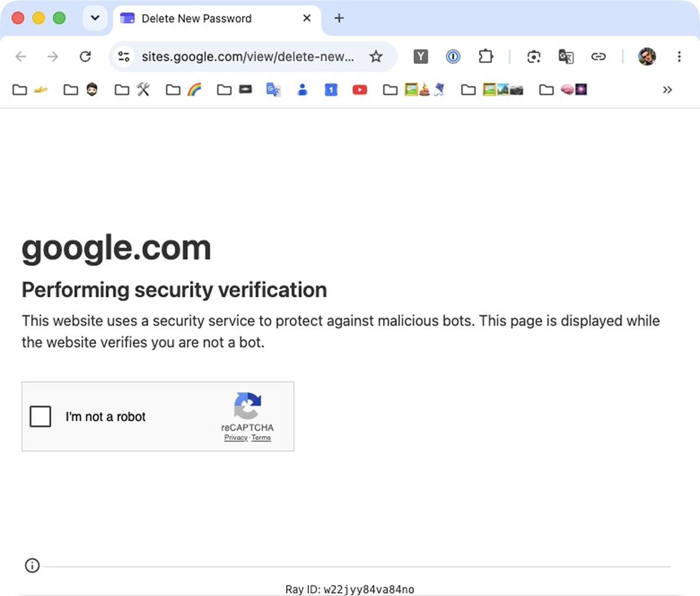Click the link chain extension icon

tap(598, 56)
